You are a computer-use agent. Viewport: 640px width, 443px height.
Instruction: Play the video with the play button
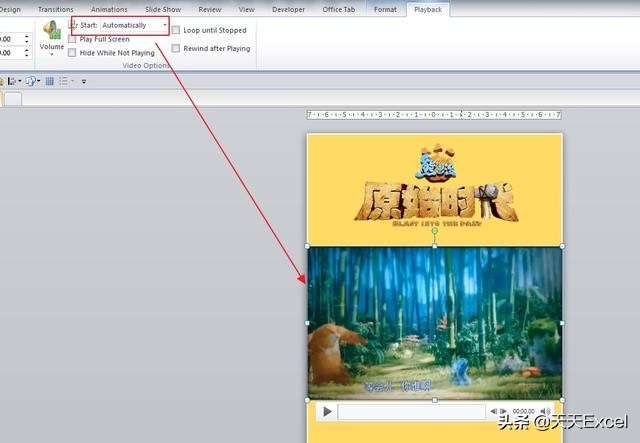click(327, 412)
